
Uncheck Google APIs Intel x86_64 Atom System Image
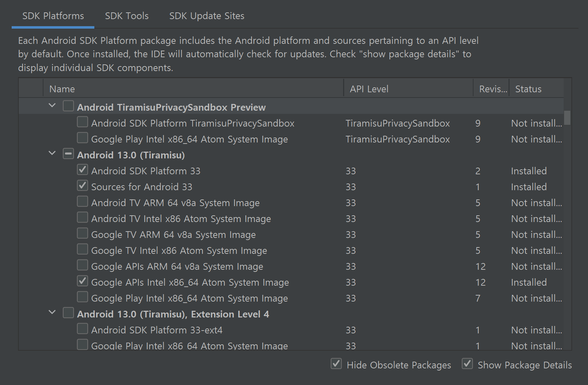(x=83, y=281)
